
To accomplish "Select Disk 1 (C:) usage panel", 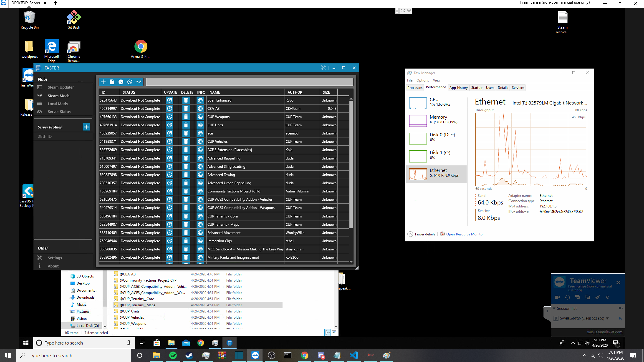I will point(436,156).
